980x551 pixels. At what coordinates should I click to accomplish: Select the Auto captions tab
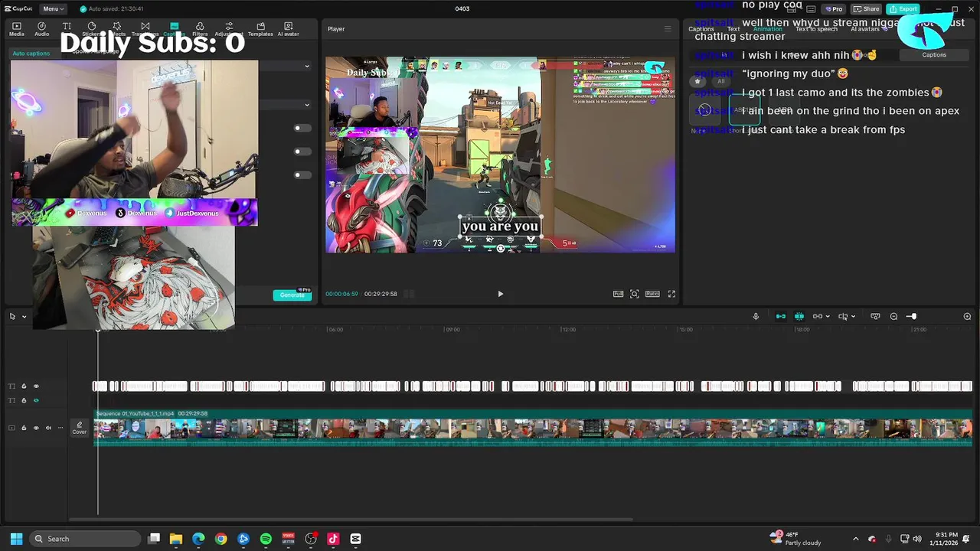(x=31, y=54)
